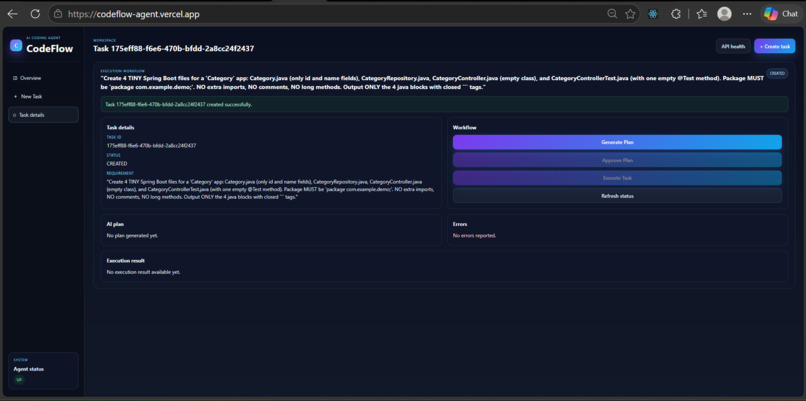Click the task created successfully banner
The image size is (806, 401).
pos(444,104)
